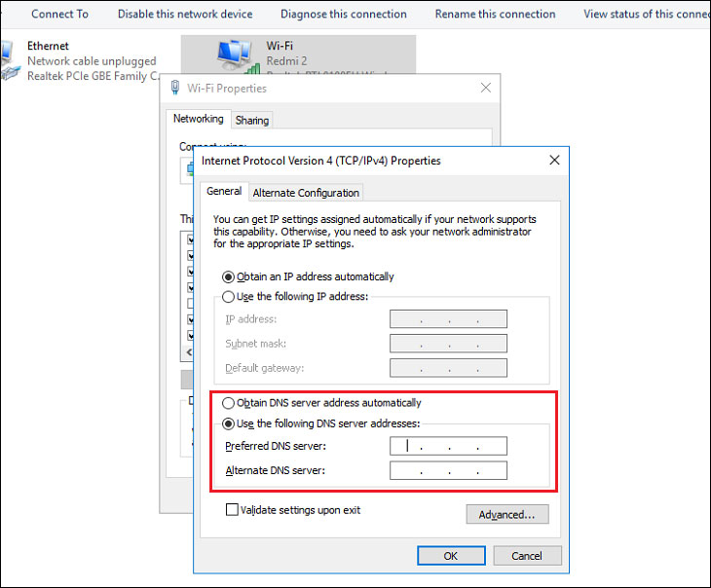Select Use the following IP address

[x=229, y=296]
